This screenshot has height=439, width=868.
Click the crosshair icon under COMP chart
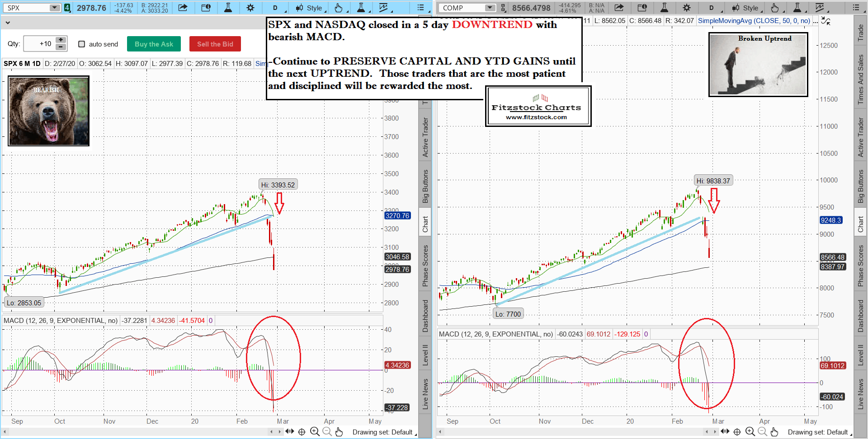coord(737,432)
